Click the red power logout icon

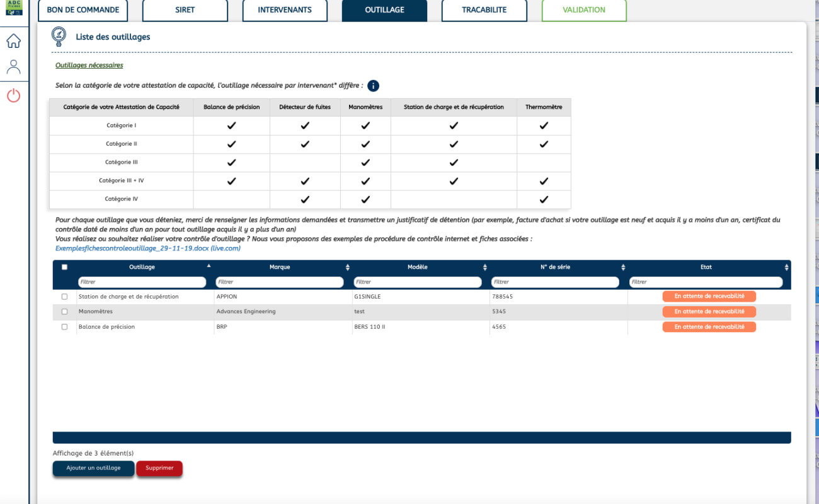[x=13, y=96]
